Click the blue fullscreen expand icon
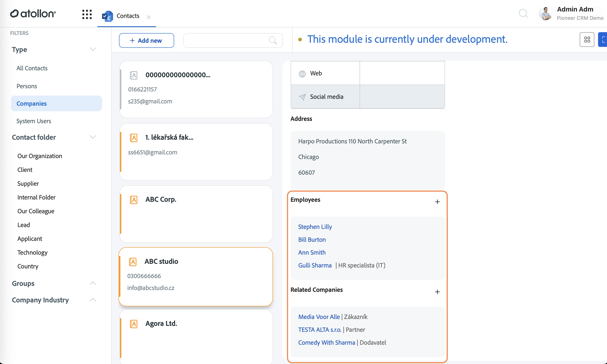 [x=603, y=40]
